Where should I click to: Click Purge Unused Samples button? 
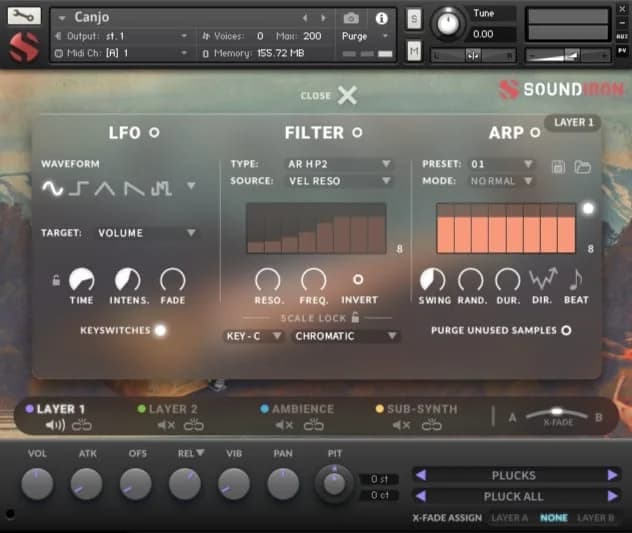point(566,330)
